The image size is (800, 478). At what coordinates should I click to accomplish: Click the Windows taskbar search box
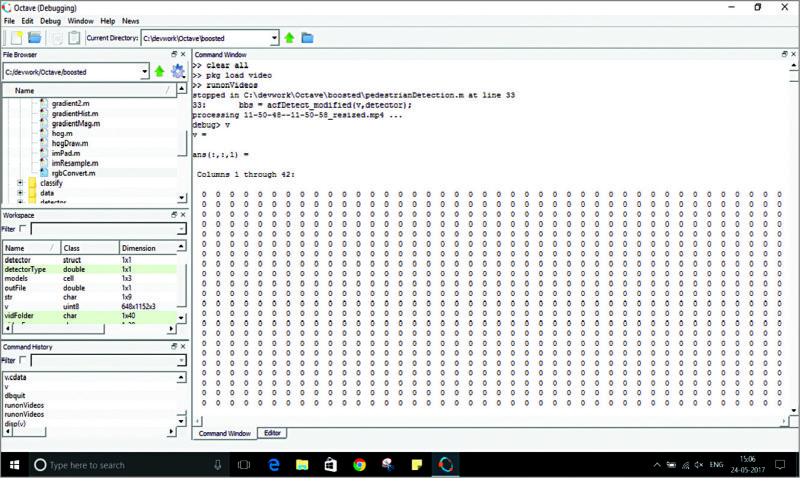pos(120,465)
